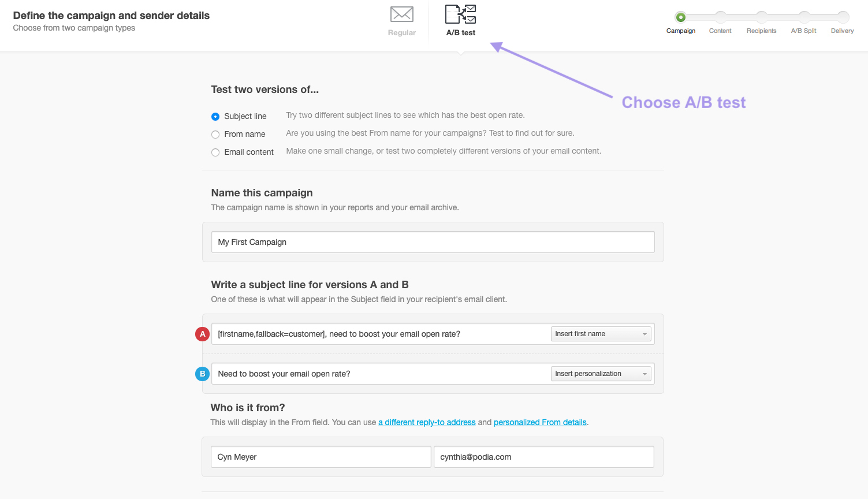Open the Insert first name dropdown
Screen dimensions: 868x499
click(601, 333)
